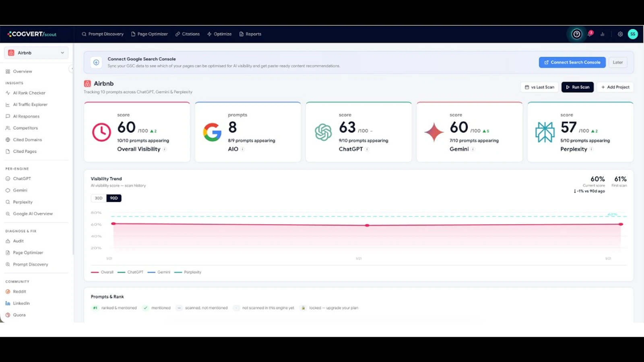
Task: Click the Perplexity logo on score card
Action: pos(545,132)
